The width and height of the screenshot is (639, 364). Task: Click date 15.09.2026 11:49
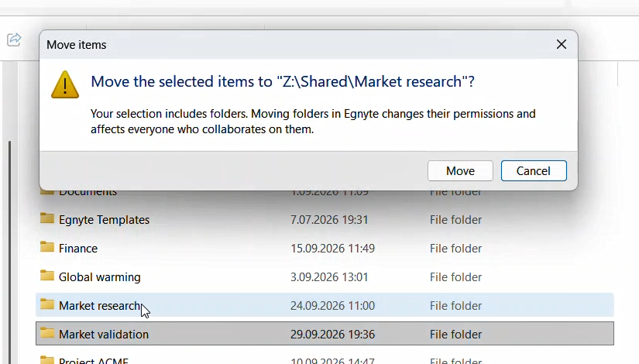tap(332, 249)
